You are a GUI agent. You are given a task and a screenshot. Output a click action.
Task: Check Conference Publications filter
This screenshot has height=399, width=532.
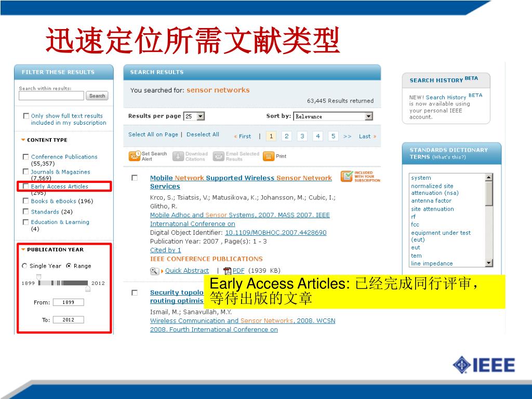point(26,157)
